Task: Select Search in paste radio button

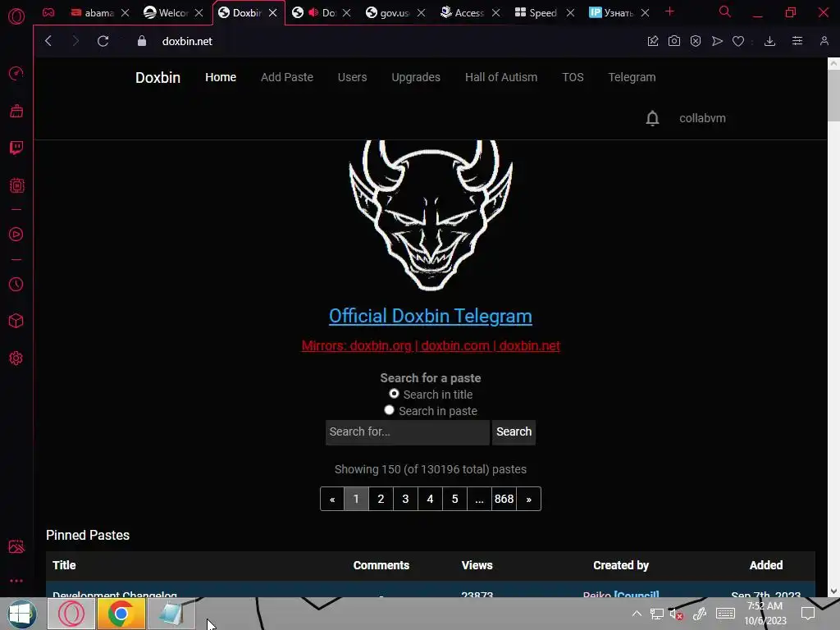Action: (389, 410)
